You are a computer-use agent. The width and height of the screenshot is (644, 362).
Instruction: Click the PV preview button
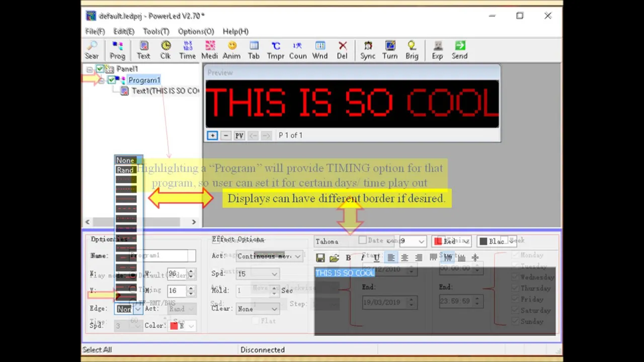click(x=239, y=135)
